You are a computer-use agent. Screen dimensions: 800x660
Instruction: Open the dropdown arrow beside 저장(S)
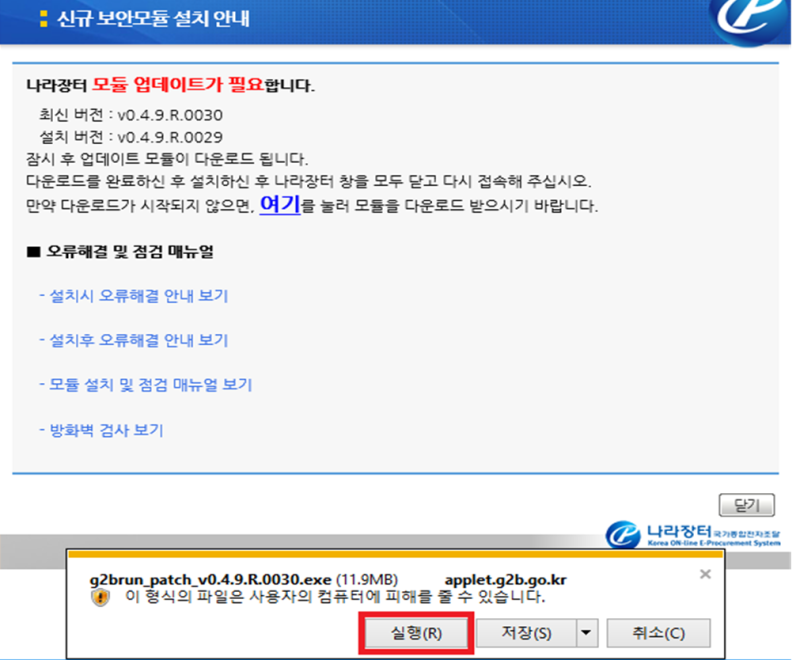pyautogui.click(x=587, y=633)
